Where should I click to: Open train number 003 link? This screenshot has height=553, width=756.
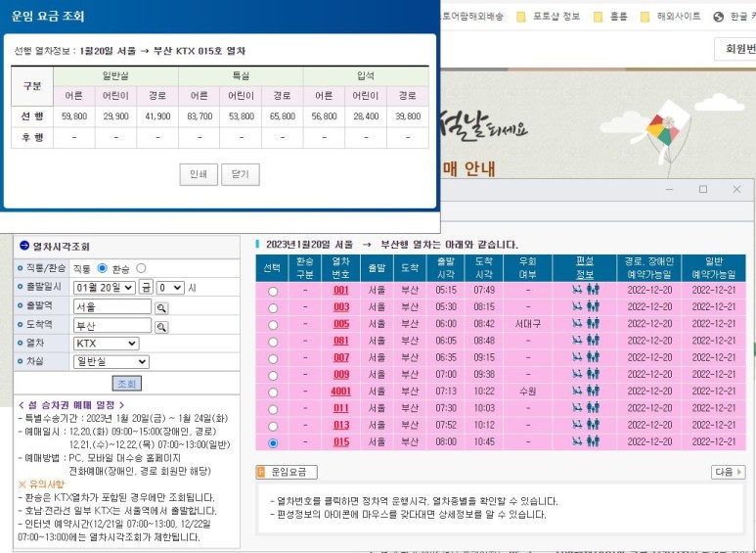coord(341,307)
